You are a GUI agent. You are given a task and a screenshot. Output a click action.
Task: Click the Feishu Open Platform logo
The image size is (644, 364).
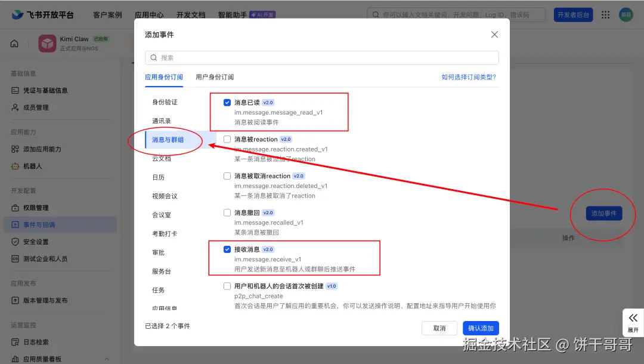42,15
